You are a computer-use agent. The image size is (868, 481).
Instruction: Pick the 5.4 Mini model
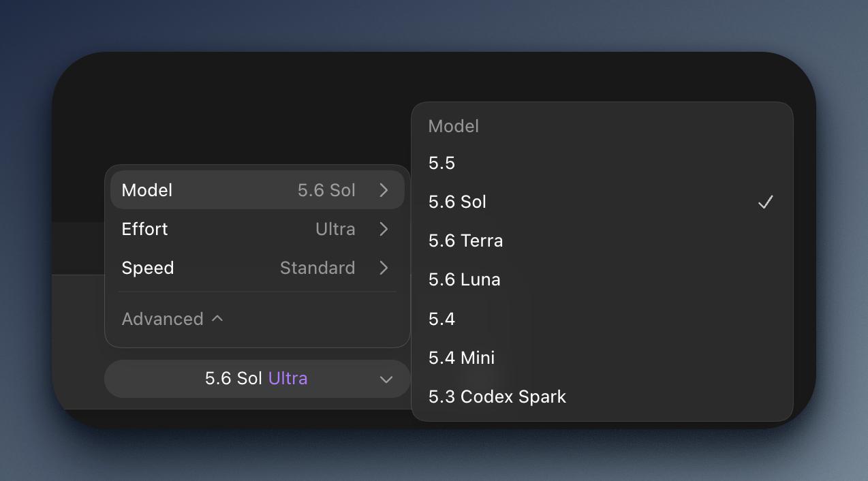click(x=602, y=358)
